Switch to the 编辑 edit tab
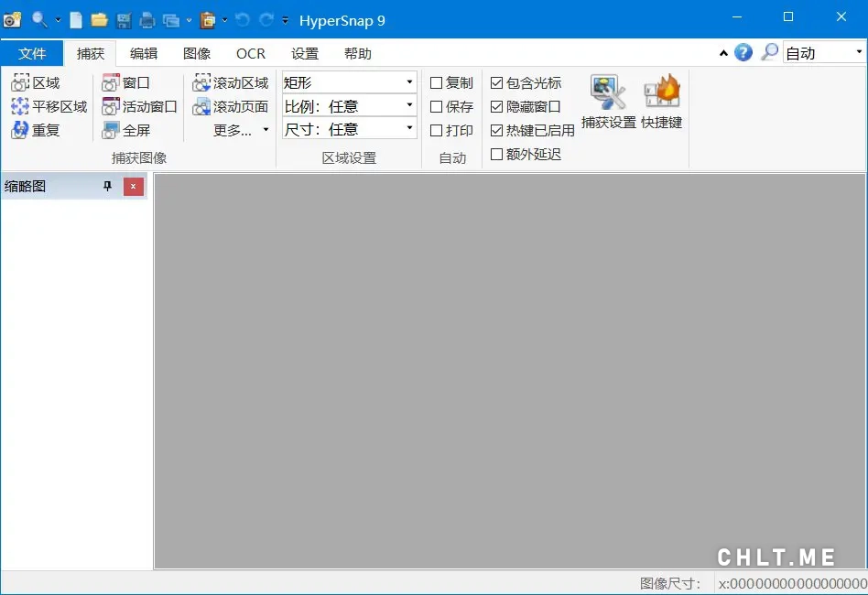The width and height of the screenshot is (868, 595). point(144,53)
